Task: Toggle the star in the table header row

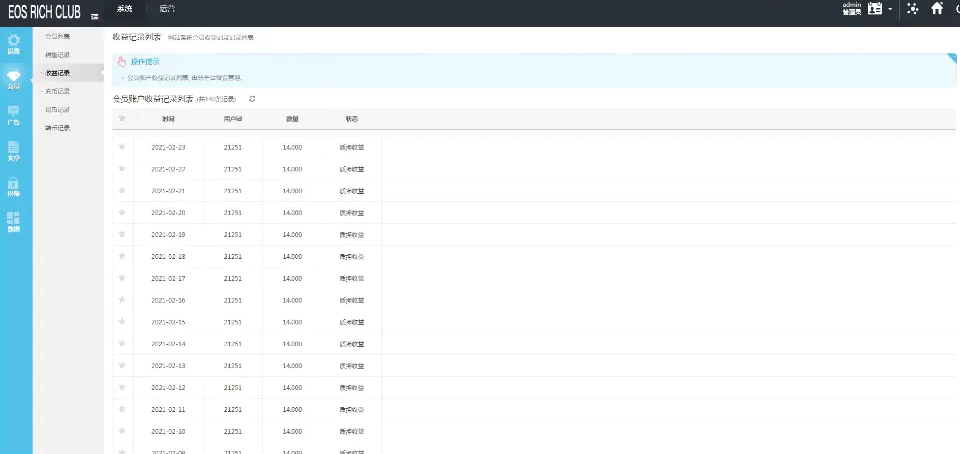Action: tap(122, 118)
